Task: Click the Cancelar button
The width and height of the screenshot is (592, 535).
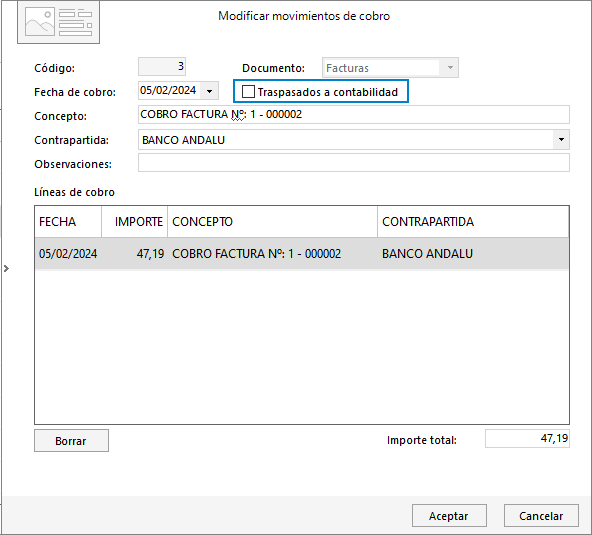Action: click(x=541, y=515)
